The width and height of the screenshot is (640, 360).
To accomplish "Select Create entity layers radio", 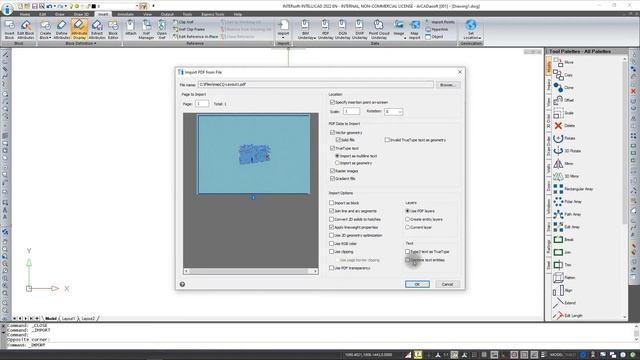I will tap(407, 219).
